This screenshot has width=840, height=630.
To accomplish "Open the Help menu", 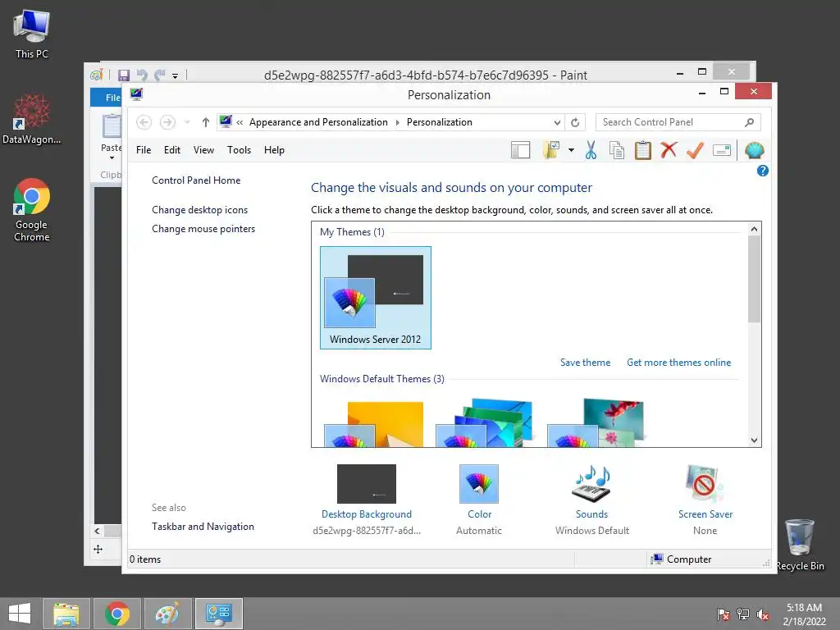I will [274, 150].
